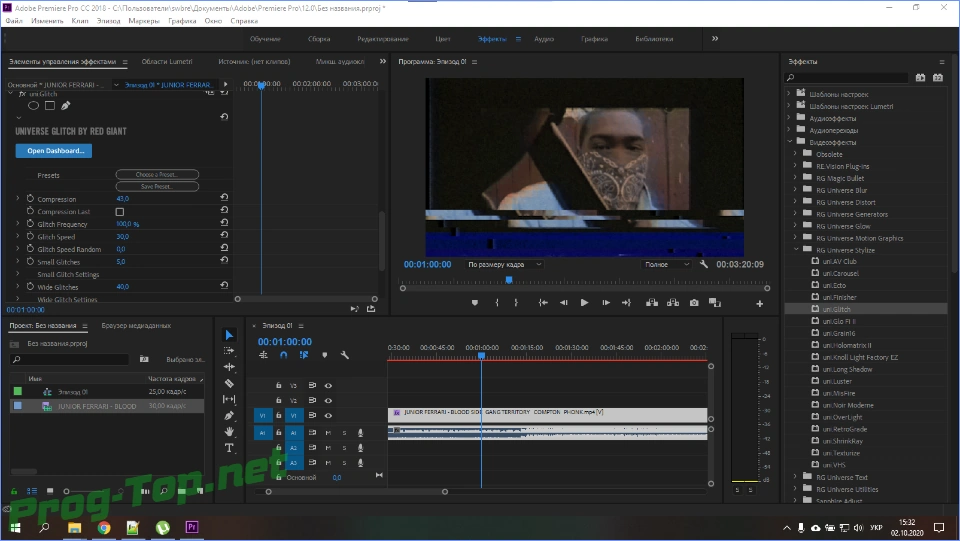
Task: Open Браузер медиаданных tab
Action: (x=136, y=326)
